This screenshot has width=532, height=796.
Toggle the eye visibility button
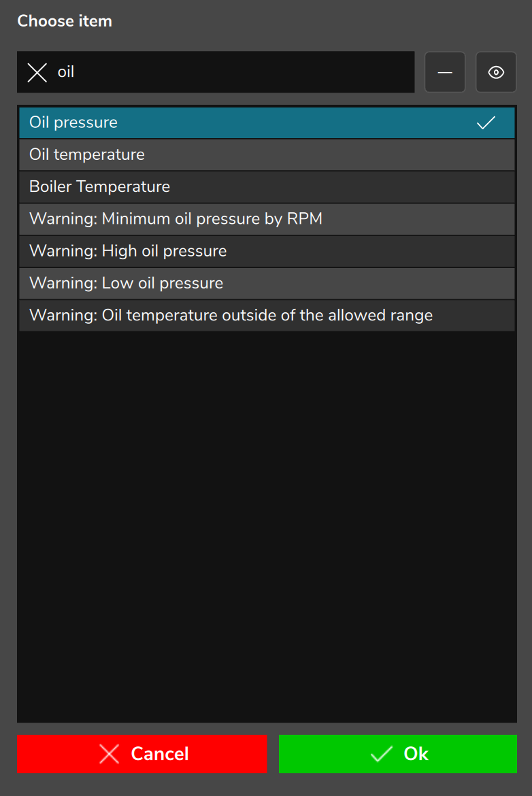point(496,72)
